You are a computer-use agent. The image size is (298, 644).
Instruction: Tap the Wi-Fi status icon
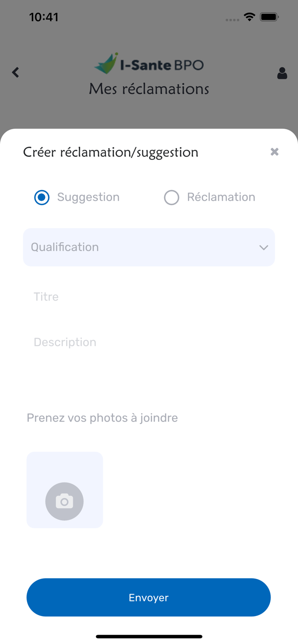point(249,17)
